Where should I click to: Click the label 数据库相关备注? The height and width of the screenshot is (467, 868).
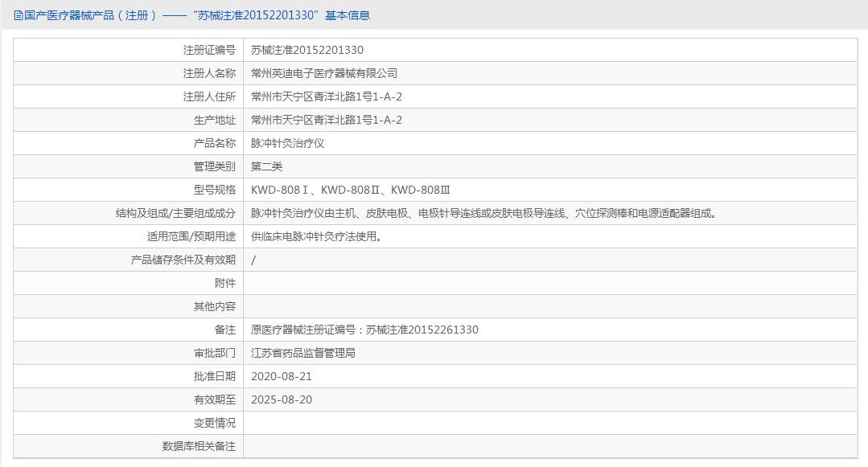click(x=199, y=447)
